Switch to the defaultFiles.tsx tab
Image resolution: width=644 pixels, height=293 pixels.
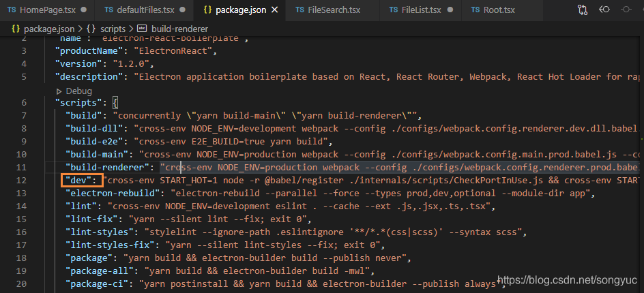click(x=144, y=10)
